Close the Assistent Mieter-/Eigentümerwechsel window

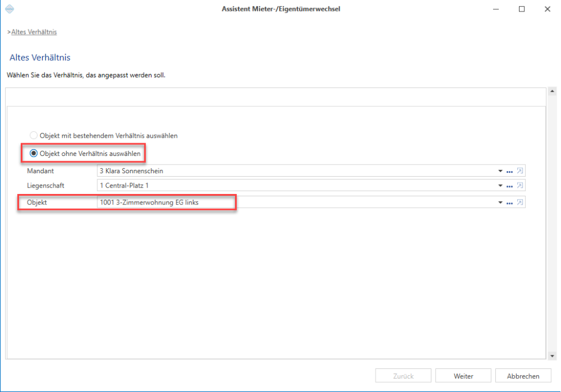pyautogui.click(x=547, y=9)
